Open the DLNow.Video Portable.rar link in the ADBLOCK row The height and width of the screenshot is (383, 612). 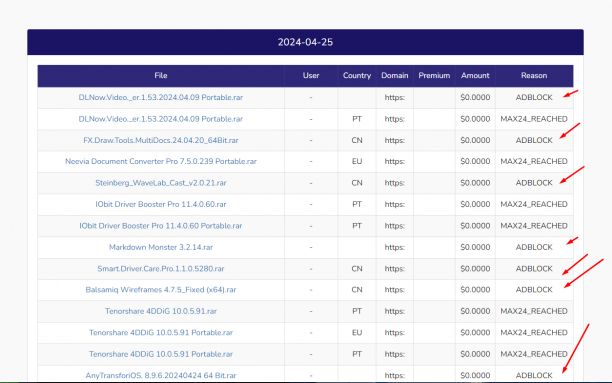(x=160, y=98)
